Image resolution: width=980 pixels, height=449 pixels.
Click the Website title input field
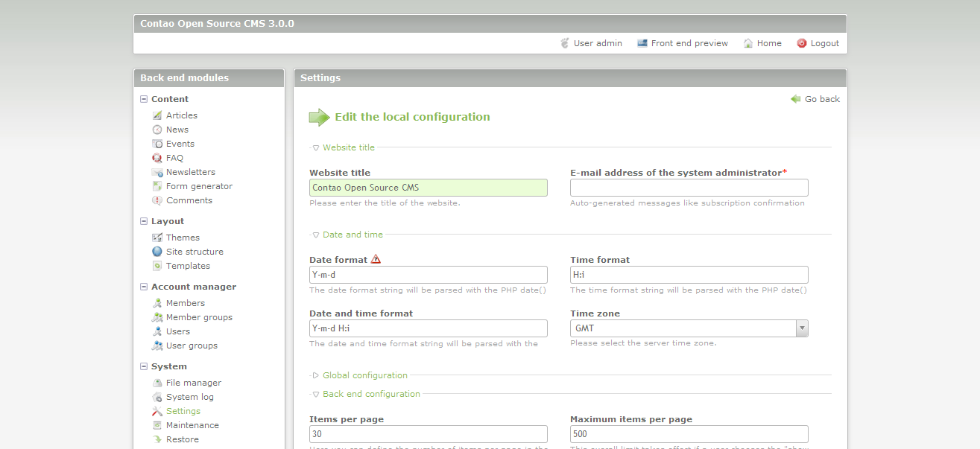click(429, 187)
